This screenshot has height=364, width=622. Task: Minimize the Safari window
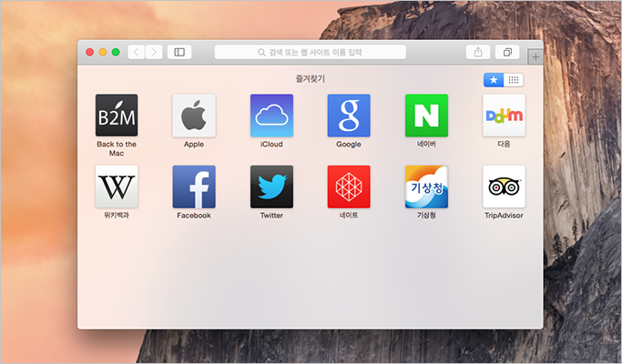[x=103, y=53]
